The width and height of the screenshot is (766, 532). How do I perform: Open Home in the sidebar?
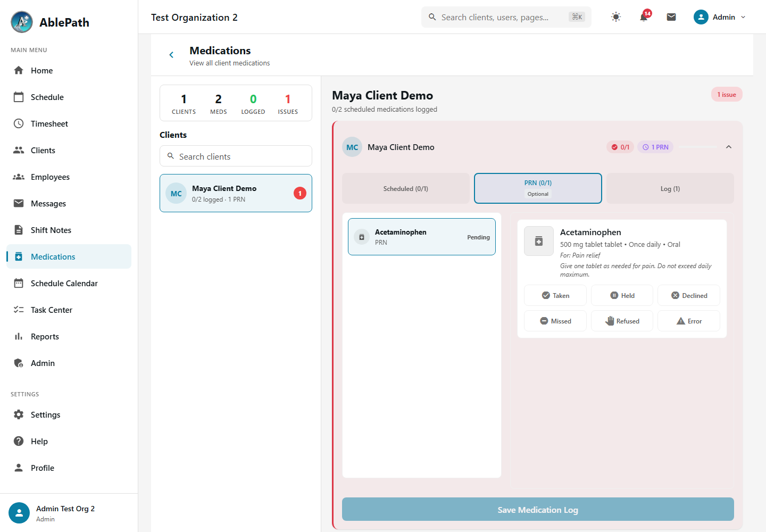pos(69,70)
